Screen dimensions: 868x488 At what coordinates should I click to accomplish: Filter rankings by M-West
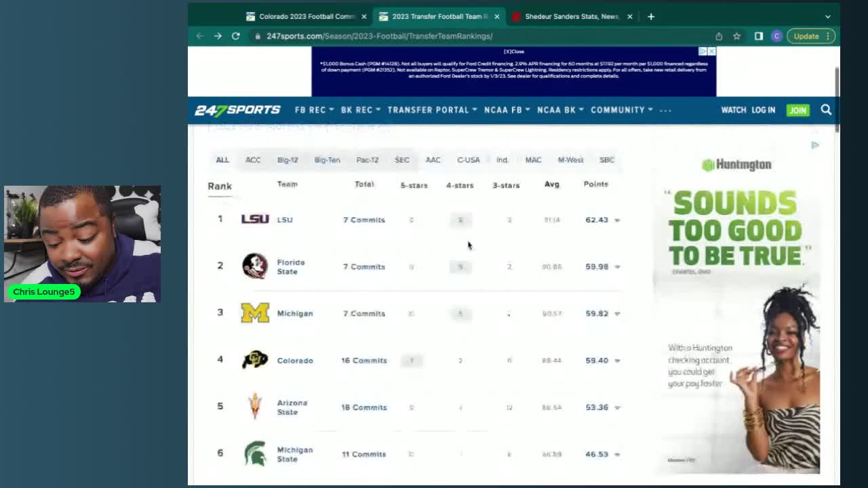(x=570, y=160)
